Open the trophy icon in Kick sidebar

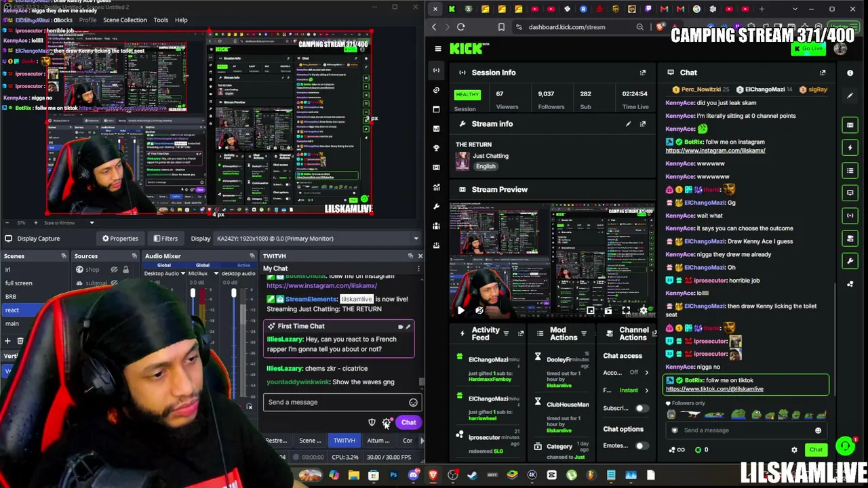pos(436,148)
